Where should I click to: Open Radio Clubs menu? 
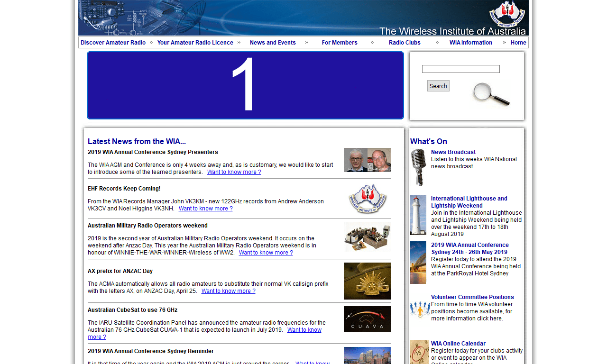tap(405, 43)
